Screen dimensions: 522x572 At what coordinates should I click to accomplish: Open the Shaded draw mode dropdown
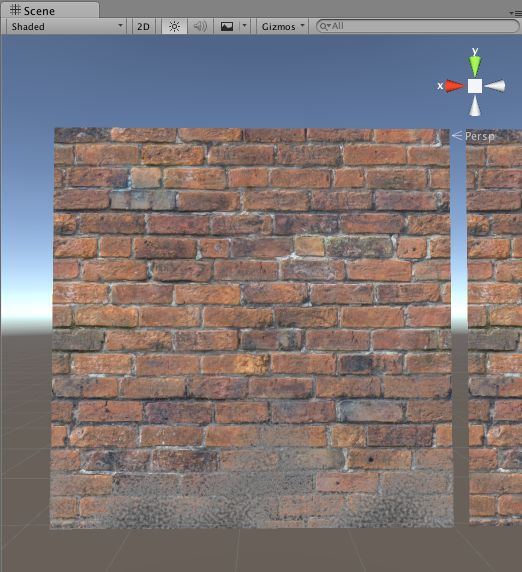(66, 27)
